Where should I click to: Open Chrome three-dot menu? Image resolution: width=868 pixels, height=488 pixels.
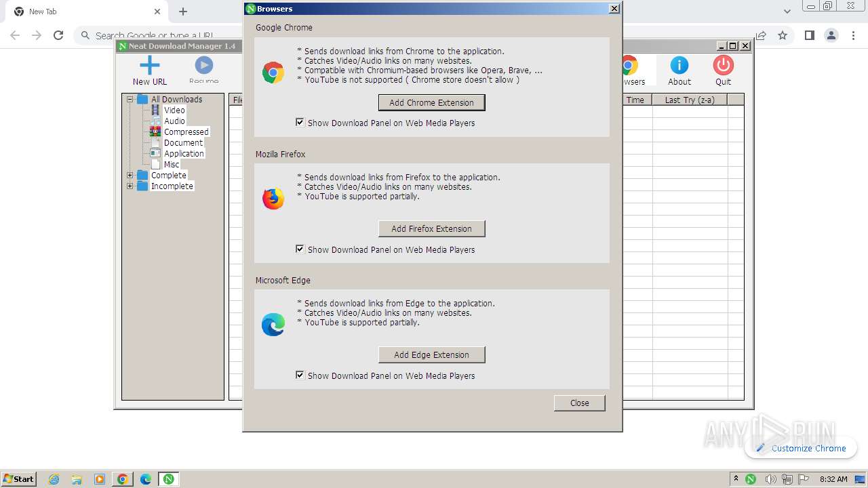click(852, 35)
